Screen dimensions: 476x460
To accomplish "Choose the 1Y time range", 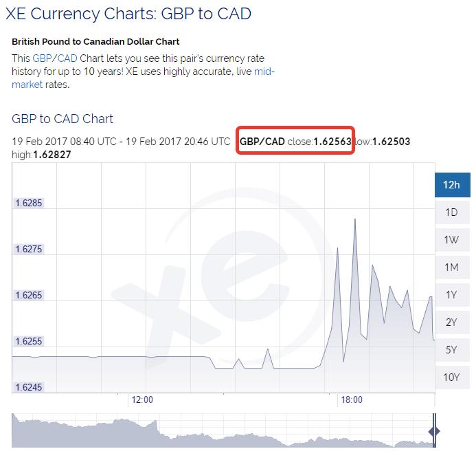I will [453, 295].
